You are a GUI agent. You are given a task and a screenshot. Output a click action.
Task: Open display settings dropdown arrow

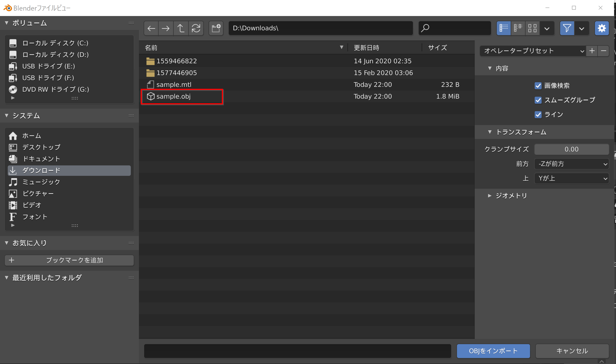547,28
